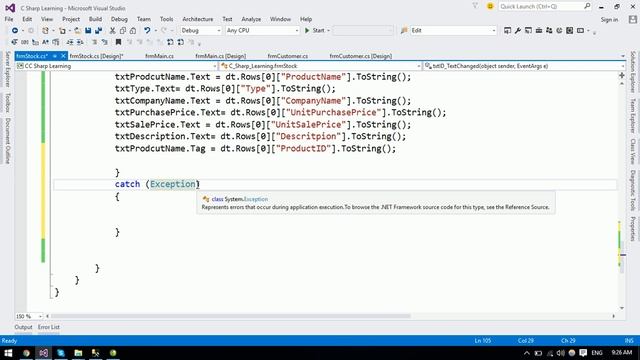Click the Quick Launch search magnifier icon

click(587, 6)
